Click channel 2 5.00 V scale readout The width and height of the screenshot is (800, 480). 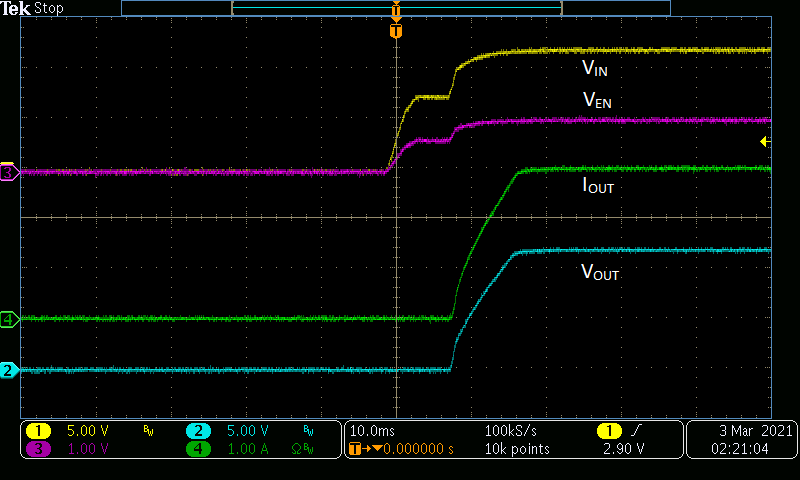[x=247, y=431]
